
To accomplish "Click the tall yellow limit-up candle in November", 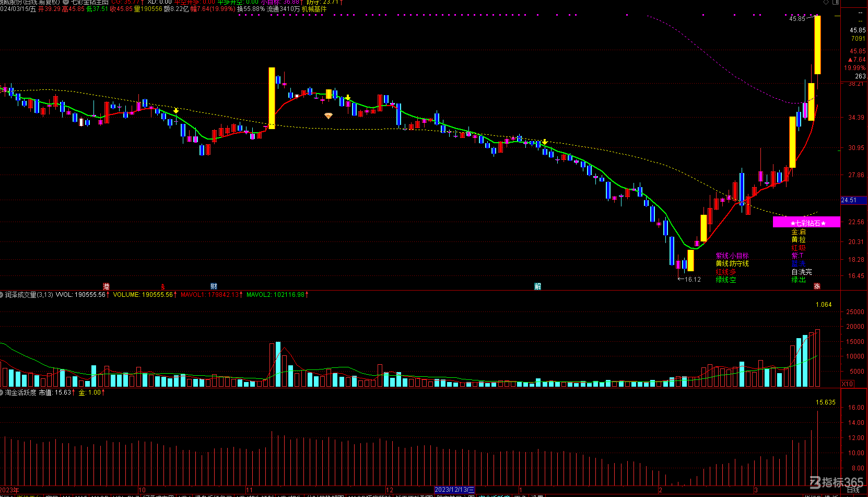I will [272, 98].
